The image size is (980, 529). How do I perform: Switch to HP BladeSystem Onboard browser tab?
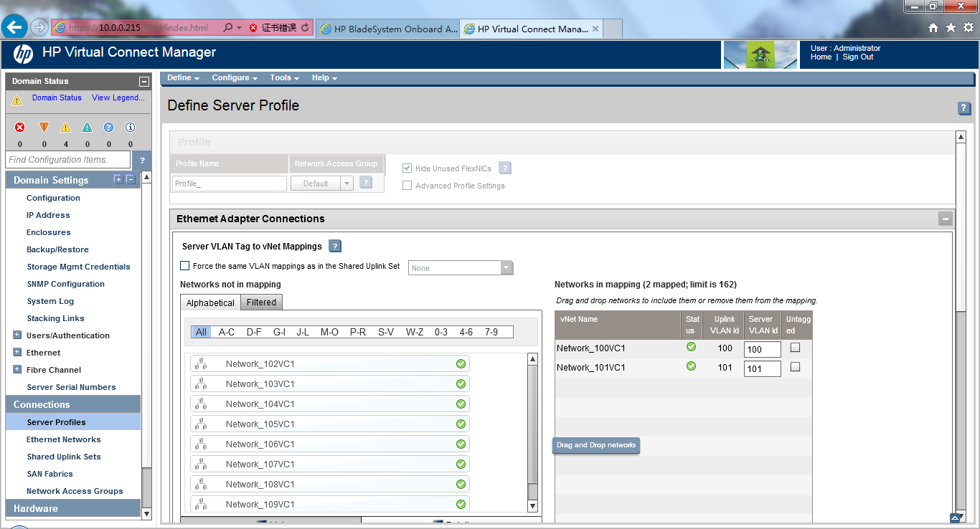(x=387, y=29)
